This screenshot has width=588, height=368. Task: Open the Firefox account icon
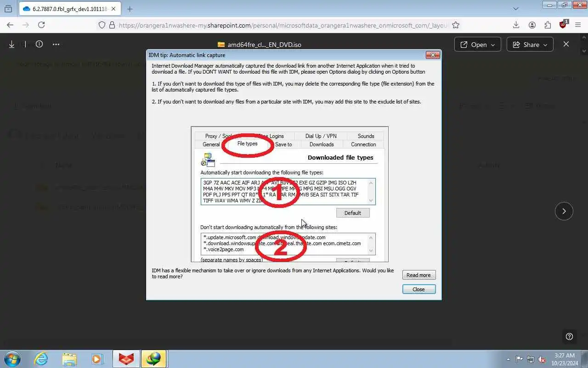pyautogui.click(x=532, y=25)
